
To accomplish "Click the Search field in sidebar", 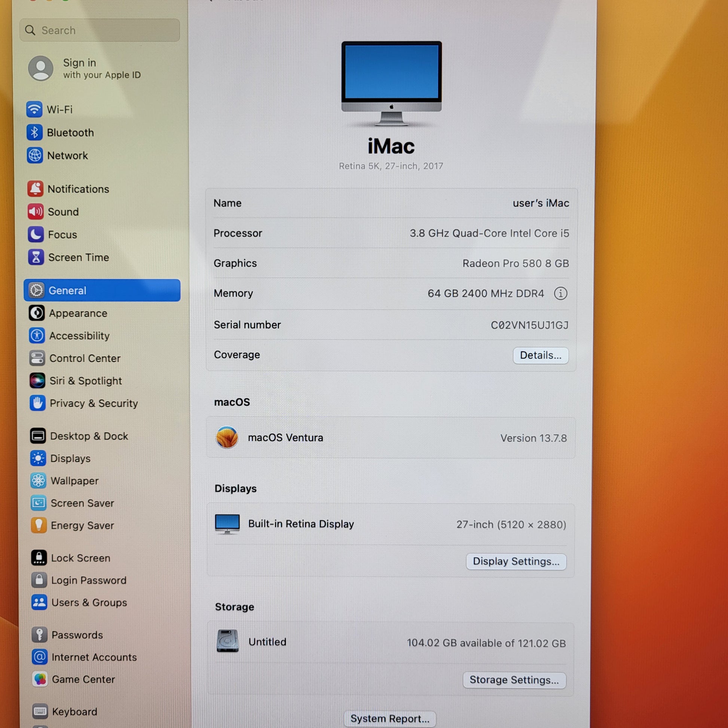I will (x=100, y=30).
